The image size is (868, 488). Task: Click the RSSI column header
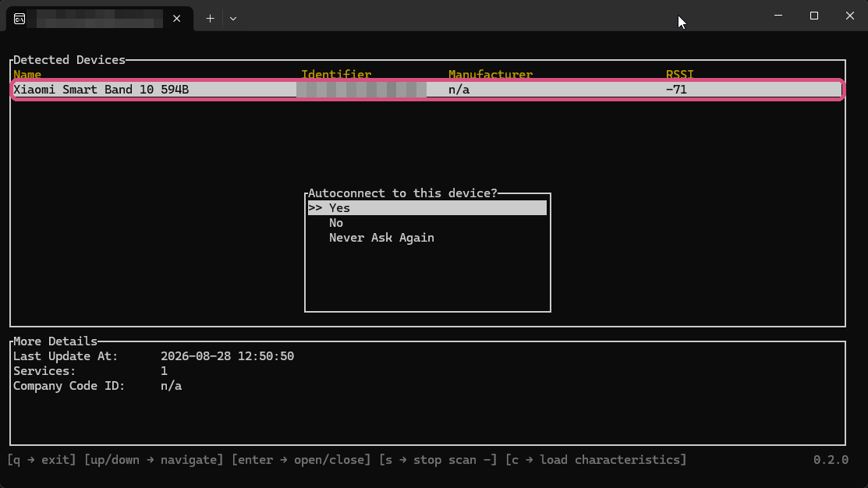pyautogui.click(x=679, y=74)
